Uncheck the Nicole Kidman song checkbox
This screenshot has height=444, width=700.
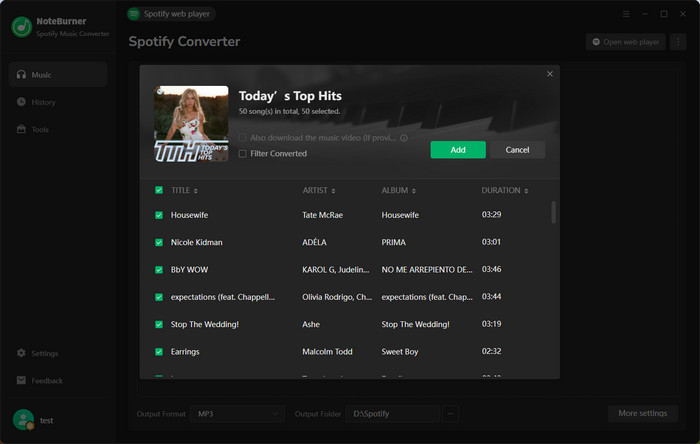point(159,242)
